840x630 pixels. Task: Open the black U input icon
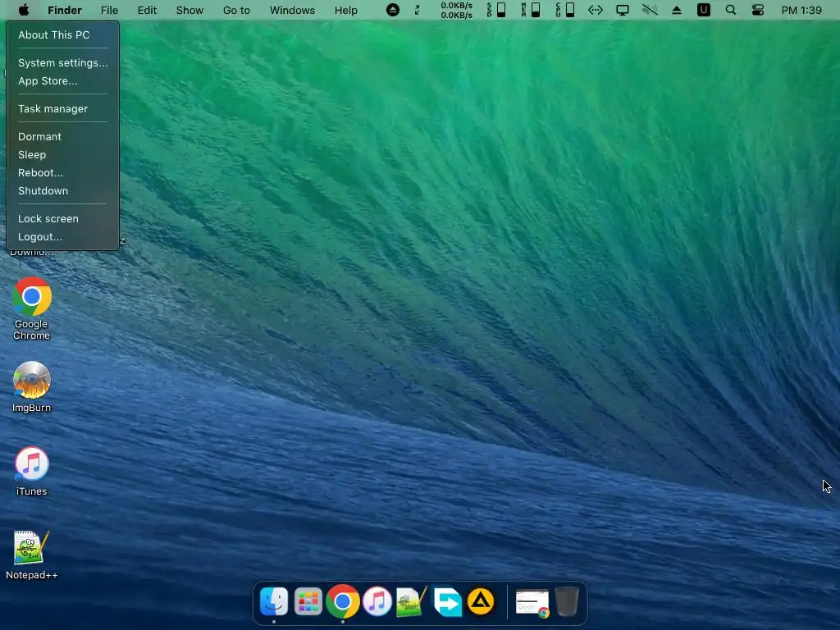click(703, 10)
